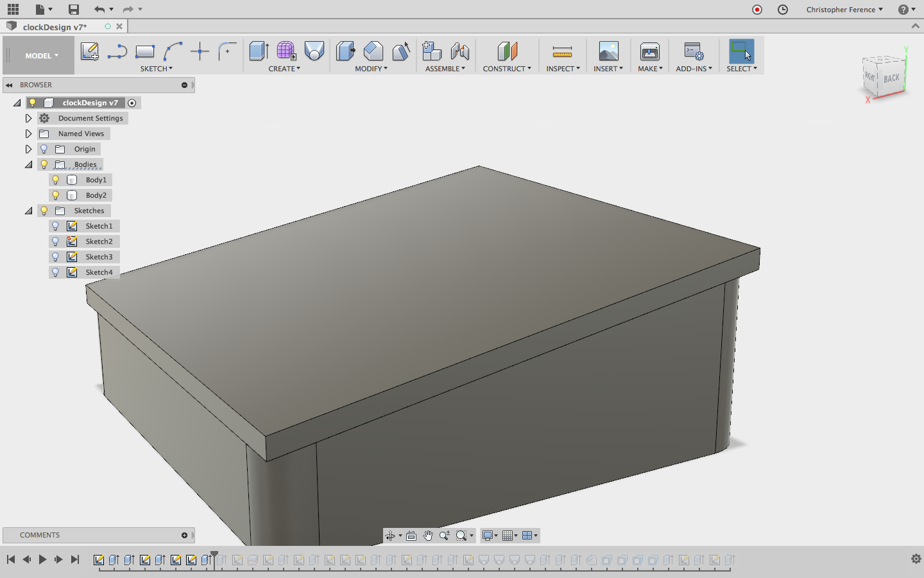
Task: Click the 3D Print Make icon
Action: tap(649, 51)
